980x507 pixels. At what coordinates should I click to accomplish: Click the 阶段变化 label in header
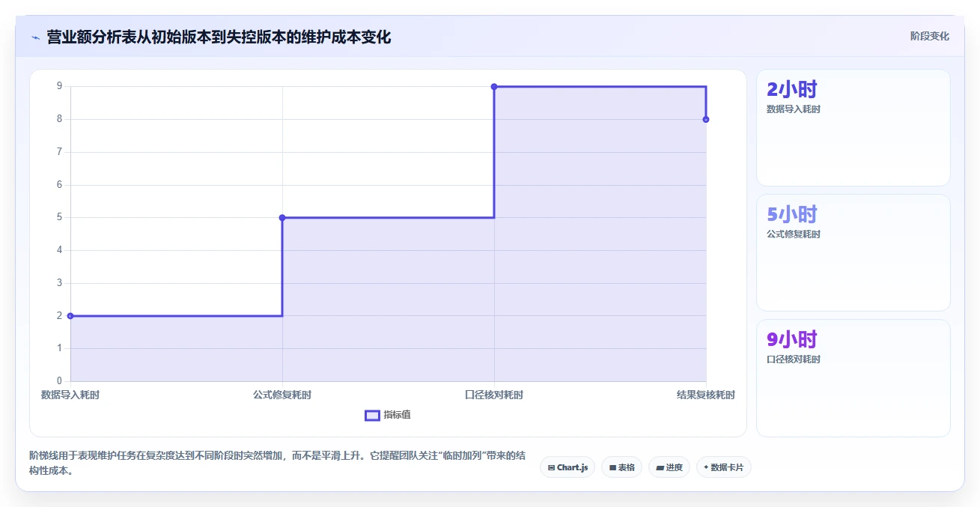(x=930, y=36)
